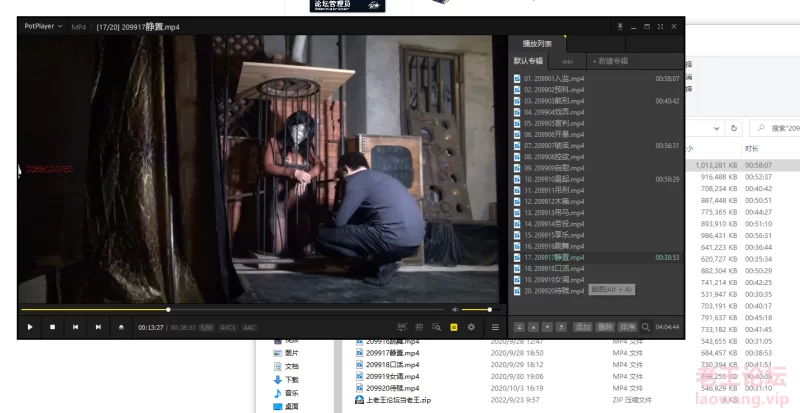Image resolution: width=800 pixels, height=413 pixels.
Task: Open the chapter/bookmark search icon
Action: click(436, 327)
